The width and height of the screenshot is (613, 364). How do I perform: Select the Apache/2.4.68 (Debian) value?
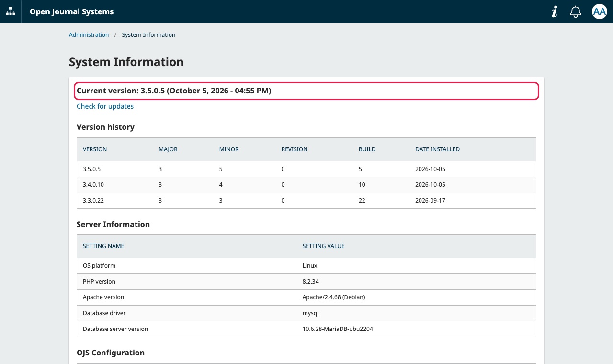[x=334, y=297]
